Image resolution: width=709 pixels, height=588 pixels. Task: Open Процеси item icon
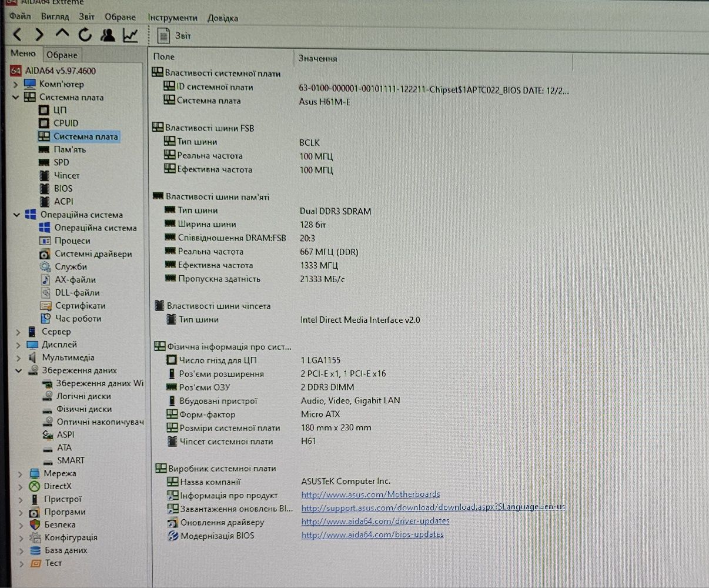pos(45,240)
